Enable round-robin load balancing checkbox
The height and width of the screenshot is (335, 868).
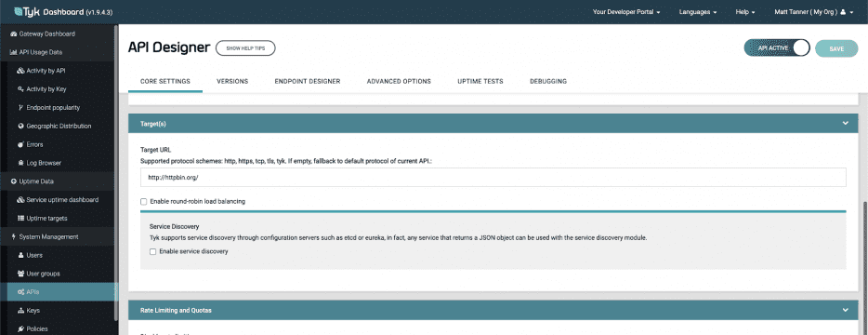click(143, 201)
